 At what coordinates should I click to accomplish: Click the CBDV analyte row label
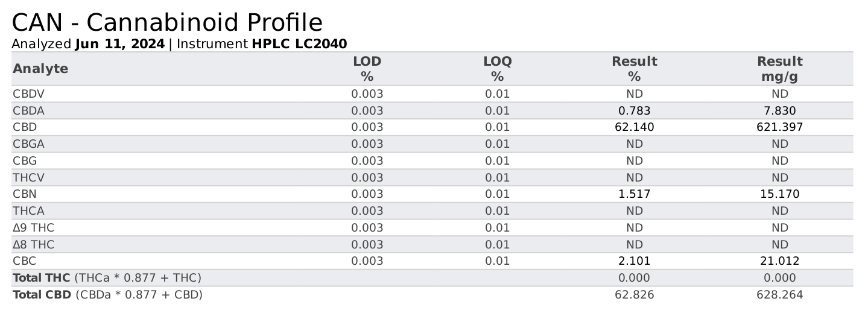28,93
